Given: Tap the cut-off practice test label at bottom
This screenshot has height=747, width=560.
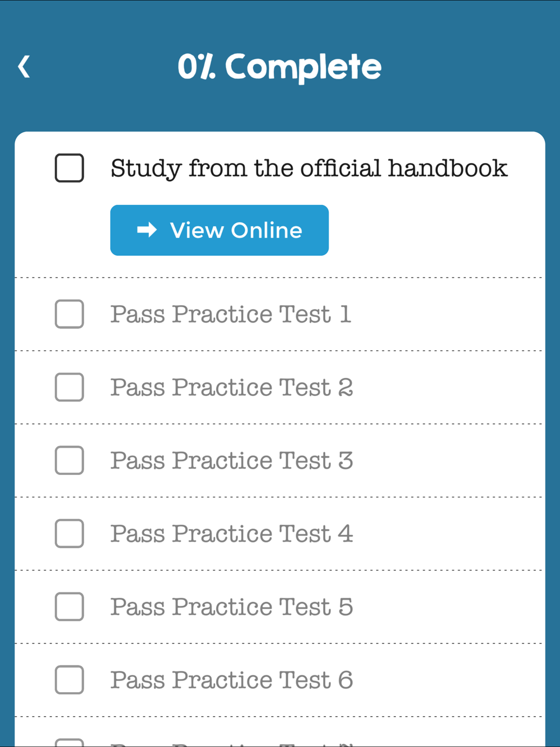Looking at the screenshot, I should point(232,744).
